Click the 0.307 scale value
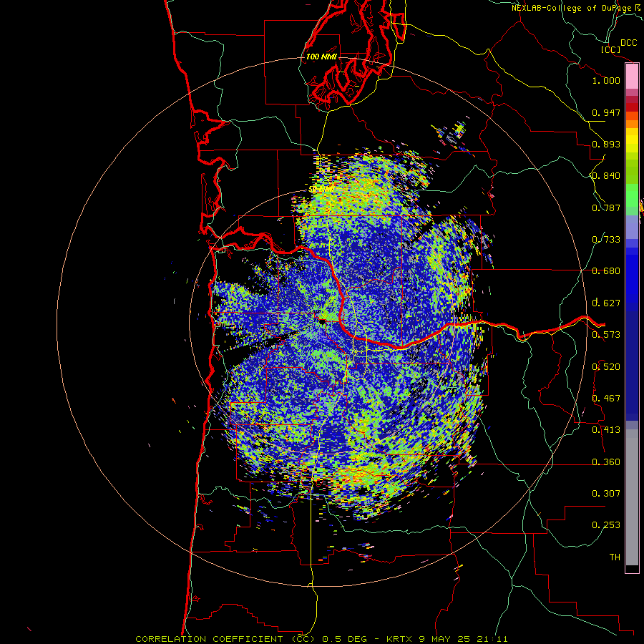The image size is (644, 644). point(606,494)
